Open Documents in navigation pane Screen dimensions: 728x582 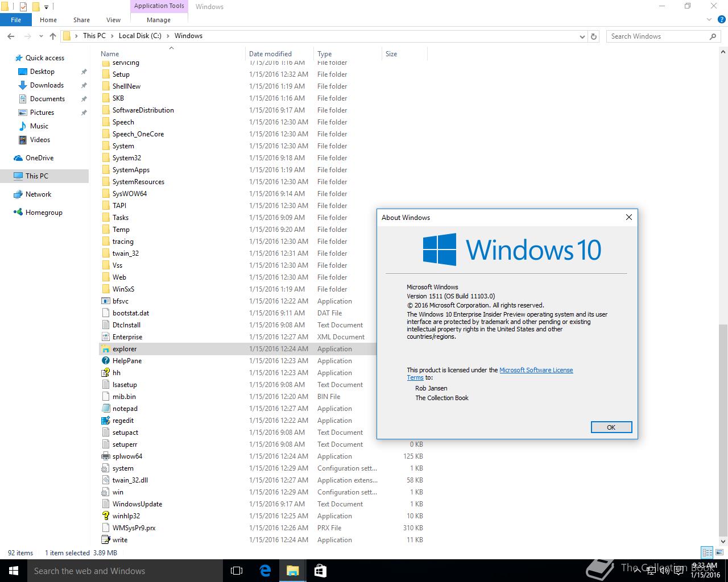(x=47, y=99)
